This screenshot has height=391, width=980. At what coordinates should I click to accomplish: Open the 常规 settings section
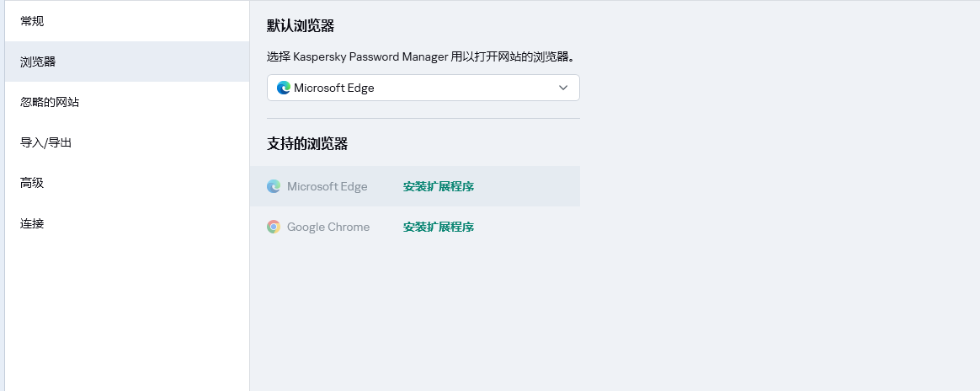point(32,21)
